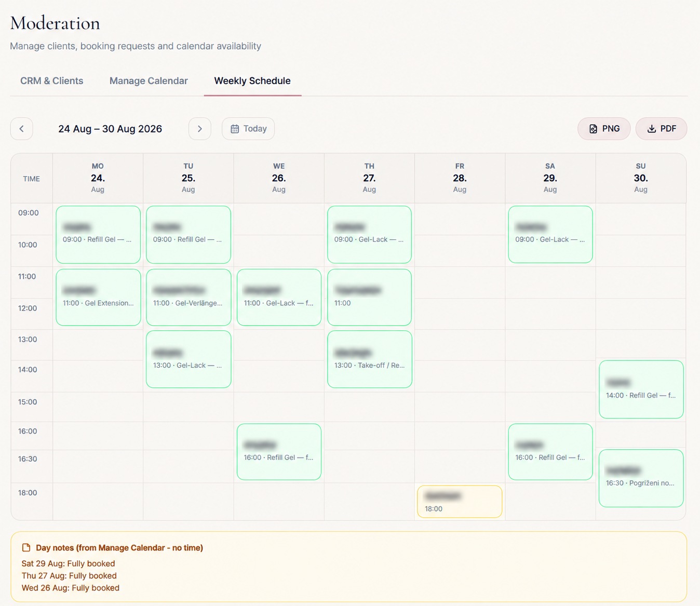Click the SA 29. Aug column header
This screenshot has width=700, height=606.
[x=550, y=178]
